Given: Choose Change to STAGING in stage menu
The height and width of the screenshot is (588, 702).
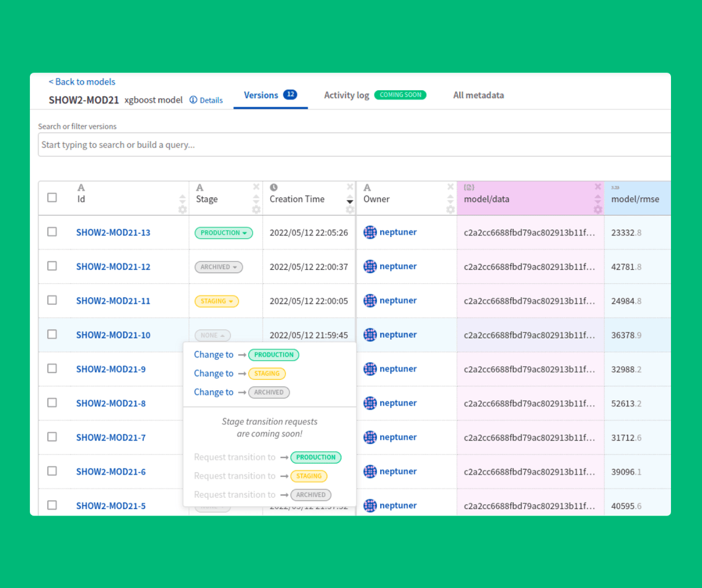Looking at the screenshot, I should [x=240, y=373].
